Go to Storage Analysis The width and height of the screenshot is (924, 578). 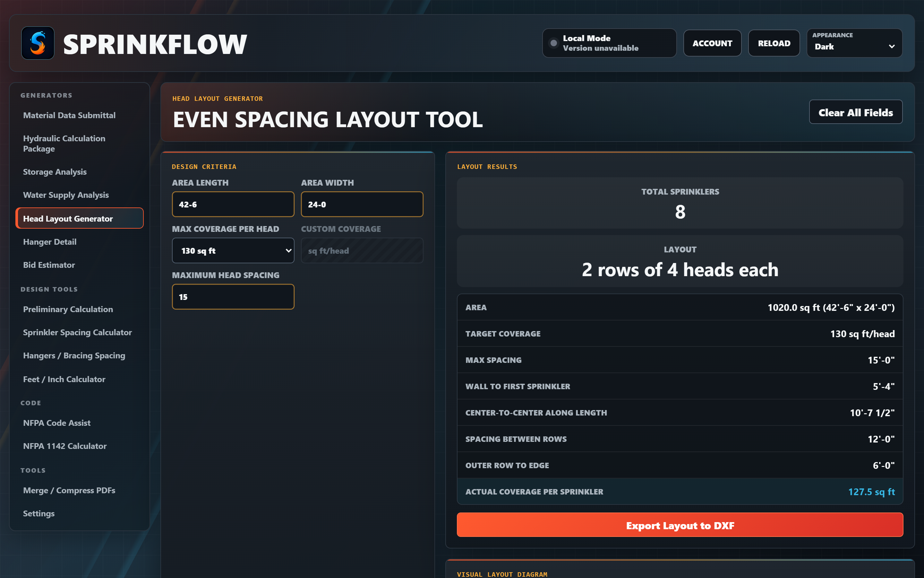point(80,172)
